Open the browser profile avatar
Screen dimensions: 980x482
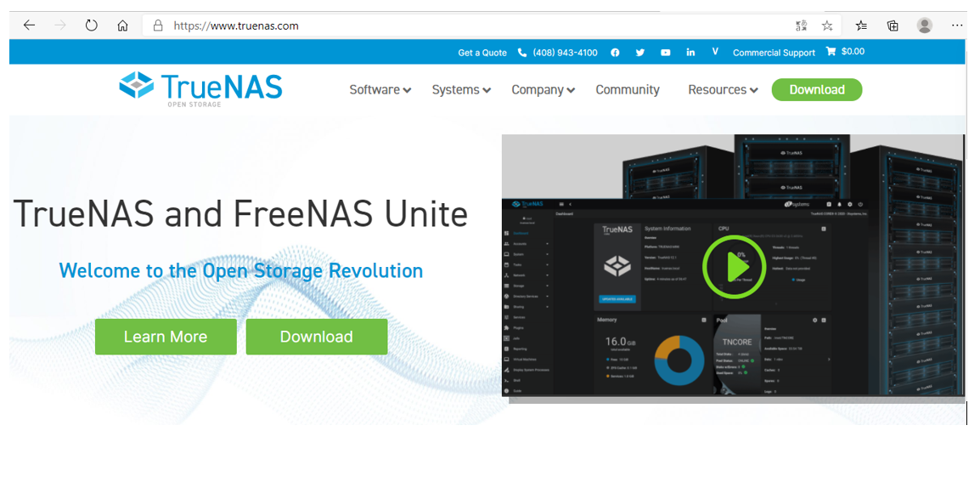[x=924, y=26]
